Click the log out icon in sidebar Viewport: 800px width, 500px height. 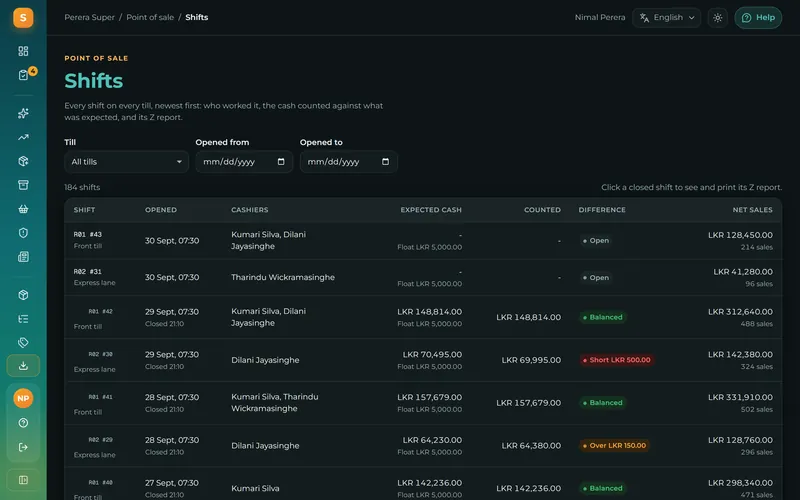pos(23,447)
